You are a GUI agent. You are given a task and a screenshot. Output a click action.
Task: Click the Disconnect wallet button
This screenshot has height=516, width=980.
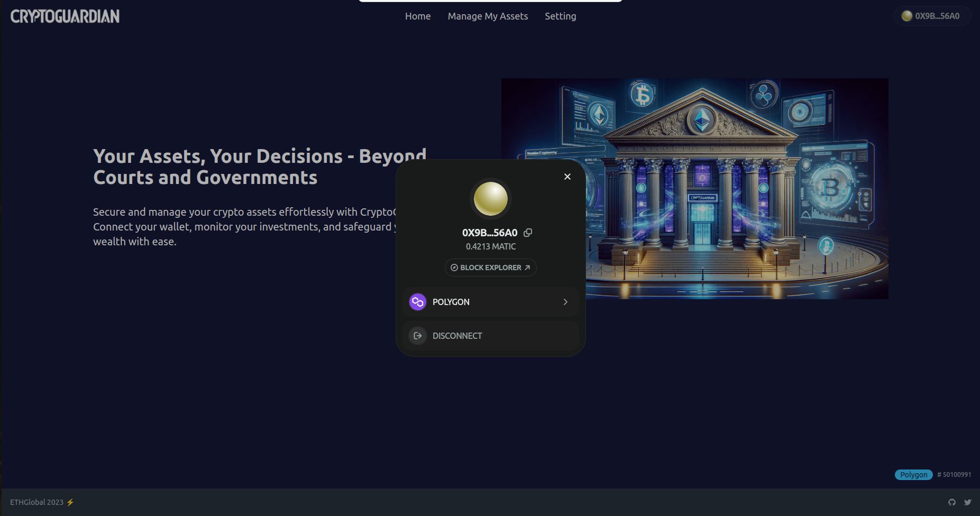[x=491, y=336]
